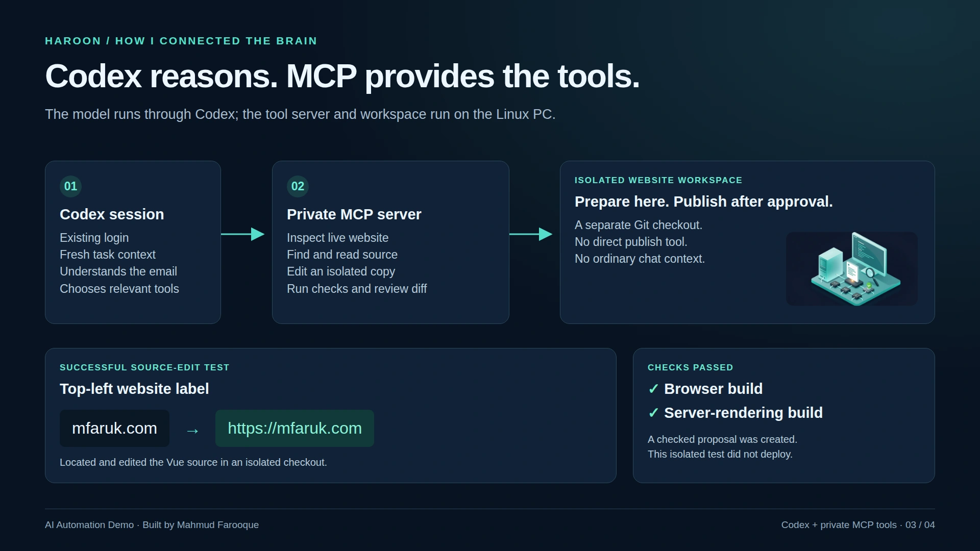Click the isometric computer workspace illustration
This screenshot has height=551, width=980.
(x=852, y=269)
